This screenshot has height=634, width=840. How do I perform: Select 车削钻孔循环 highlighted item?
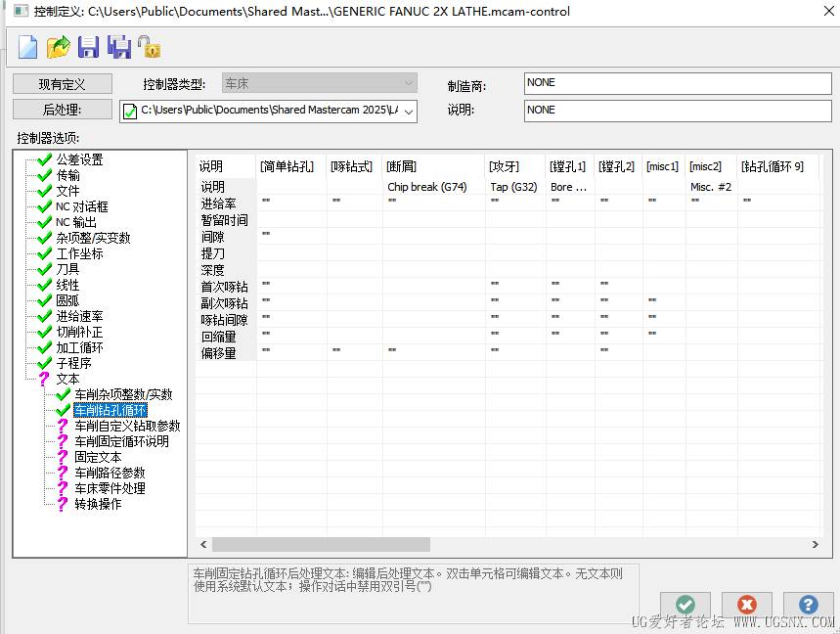(x=111, y=411)
